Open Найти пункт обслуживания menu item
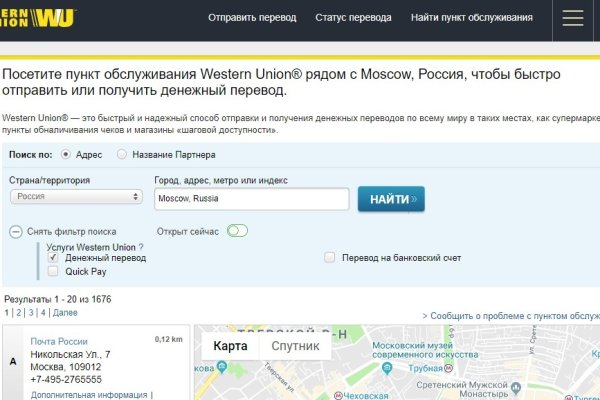The image size is (600, 400). click(x=474, y=18)
